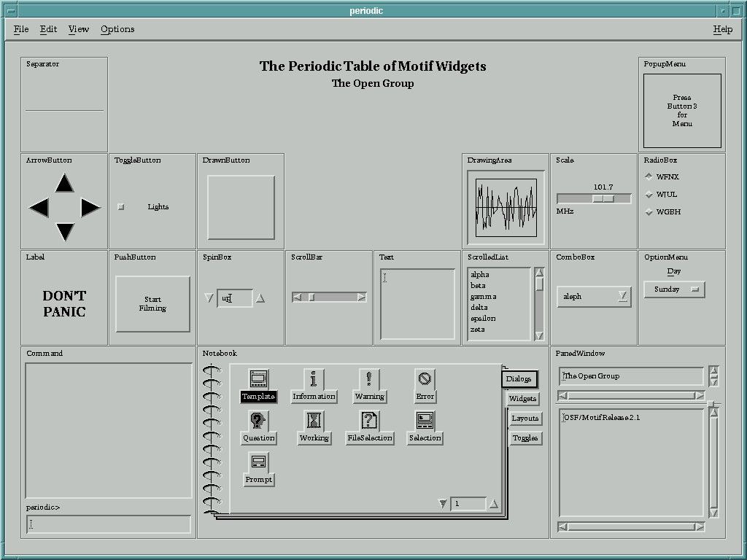This screenshot has width=747, height=560.
Task: Open the Options menu
Action: pos(117,29)
